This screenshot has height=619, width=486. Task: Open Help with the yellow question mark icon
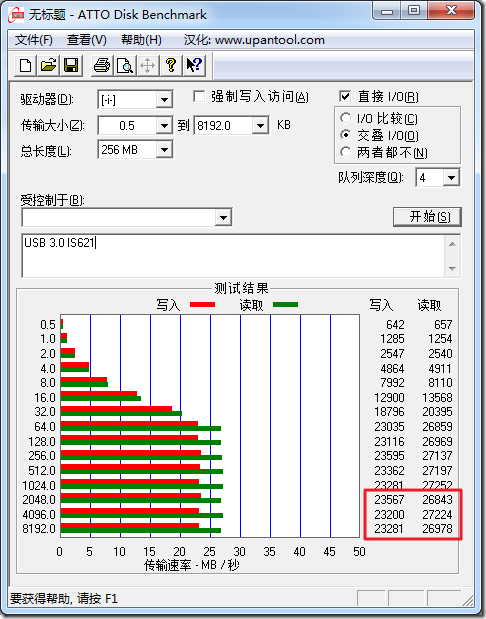pyautogui.click(x=171, y=65)
